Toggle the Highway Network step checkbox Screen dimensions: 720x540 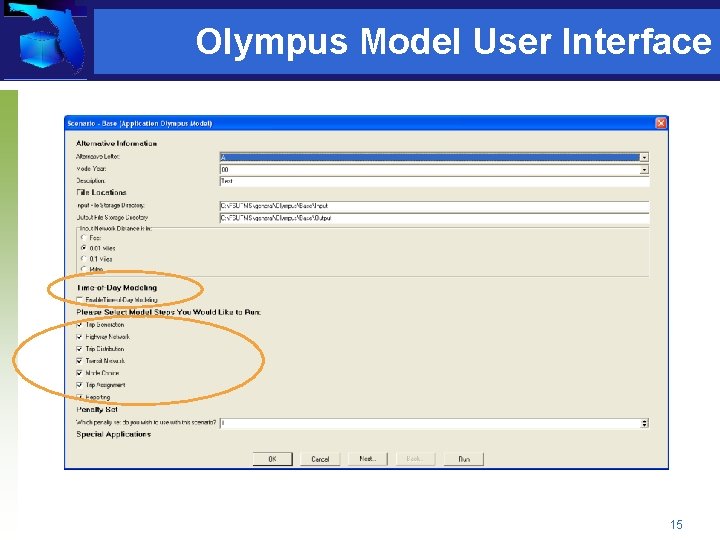80,337
